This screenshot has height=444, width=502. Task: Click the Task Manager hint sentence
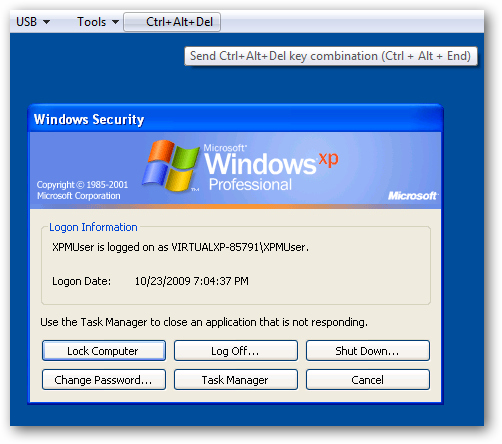204,322
